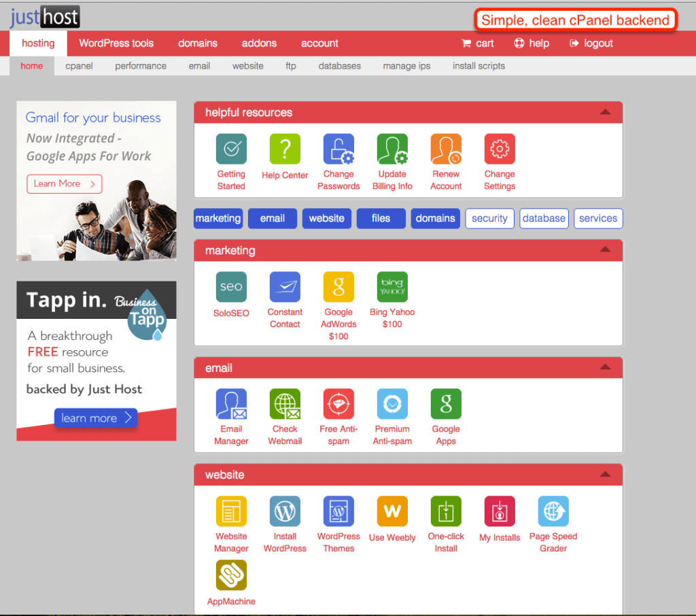The height and width of the screenshot is (616, 696).
Task: Open the account tab
Action: (319, 44)
